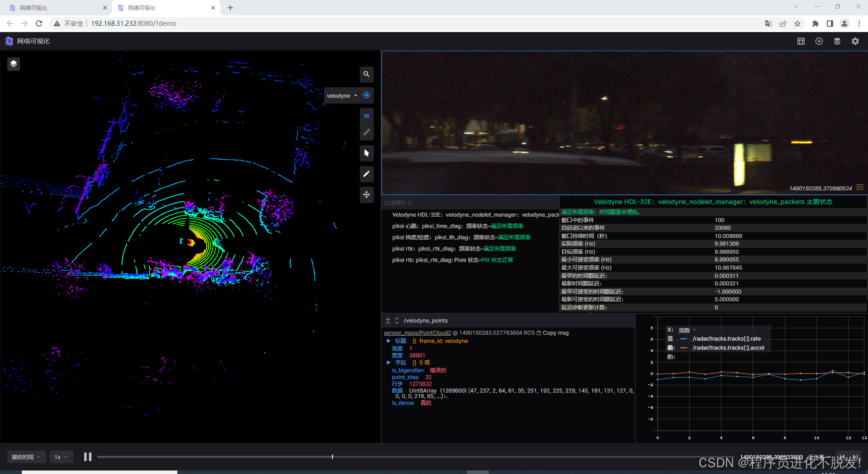Open the layers icon in the 3D panel
This screenshot has width=868, height=474.
pos(13,64)
